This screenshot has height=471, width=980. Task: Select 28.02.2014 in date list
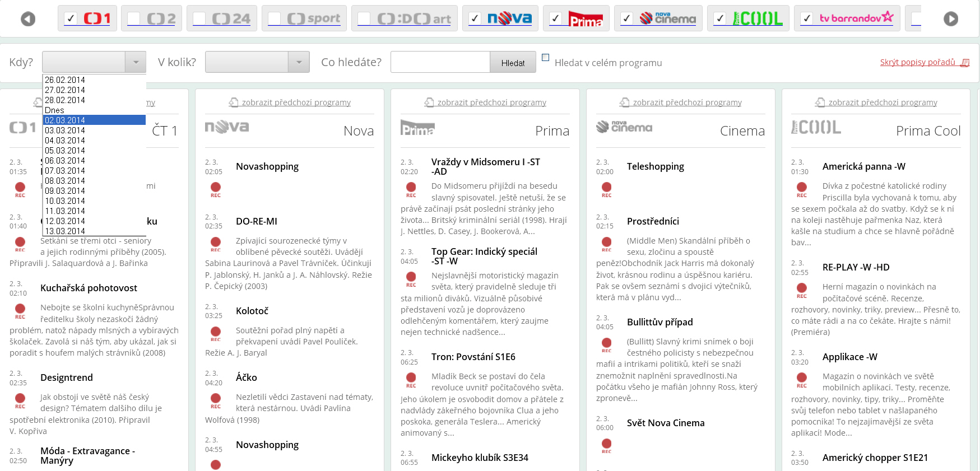tap(94, 100)
